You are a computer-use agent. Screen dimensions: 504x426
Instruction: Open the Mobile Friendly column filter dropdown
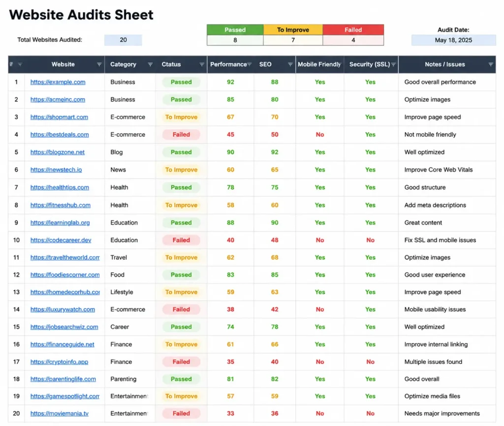pos(340,64)
